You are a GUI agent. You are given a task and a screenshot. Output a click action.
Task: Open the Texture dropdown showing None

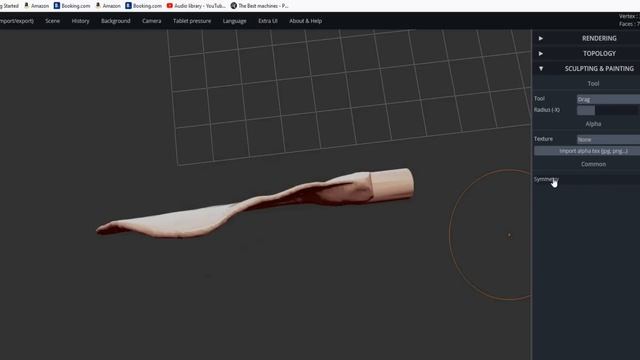pyautogui.click(x=608, y=140)
